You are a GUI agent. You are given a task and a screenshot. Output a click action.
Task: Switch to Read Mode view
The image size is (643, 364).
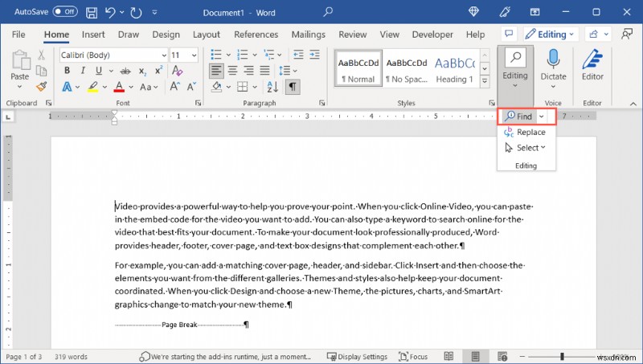(x=449, y=357)
